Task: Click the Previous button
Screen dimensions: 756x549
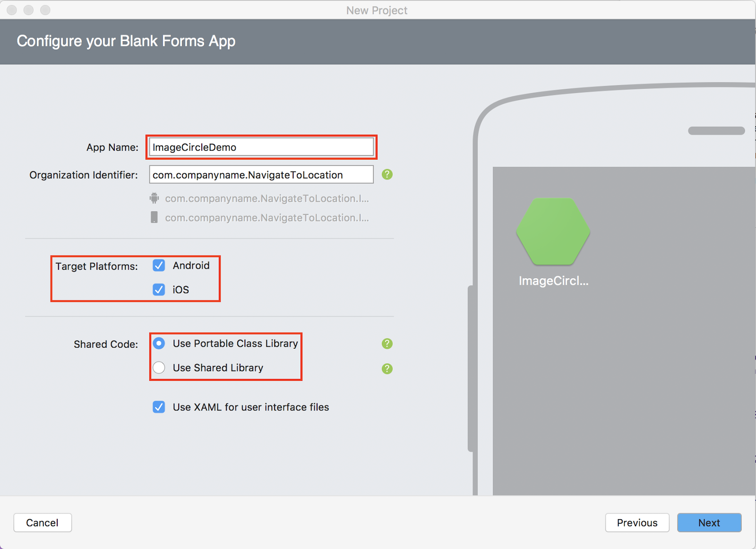Action: (x=637, y=523)
